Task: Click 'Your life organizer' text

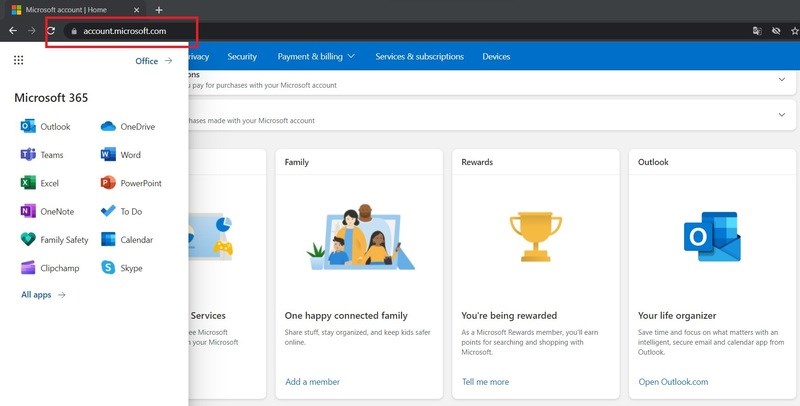Action: coord(677,316)
